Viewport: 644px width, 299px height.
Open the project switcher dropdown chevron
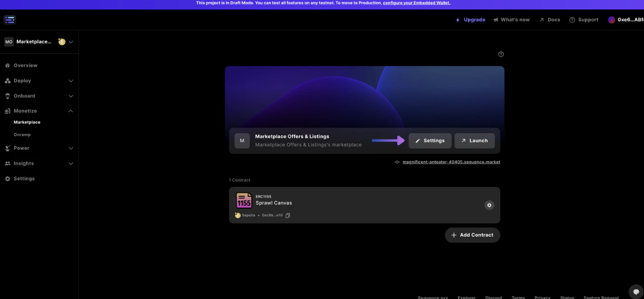tap(71, 42)
